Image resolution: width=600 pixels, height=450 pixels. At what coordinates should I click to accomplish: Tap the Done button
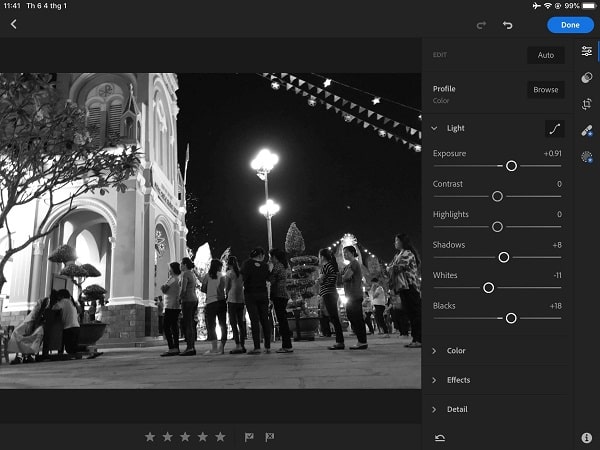click(570, 25)
